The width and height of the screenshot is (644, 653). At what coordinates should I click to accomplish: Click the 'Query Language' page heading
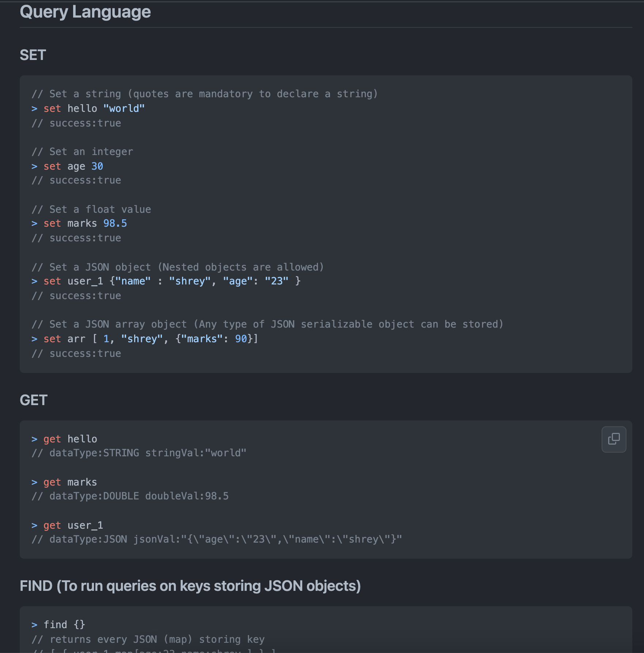(x=85, y=12)
